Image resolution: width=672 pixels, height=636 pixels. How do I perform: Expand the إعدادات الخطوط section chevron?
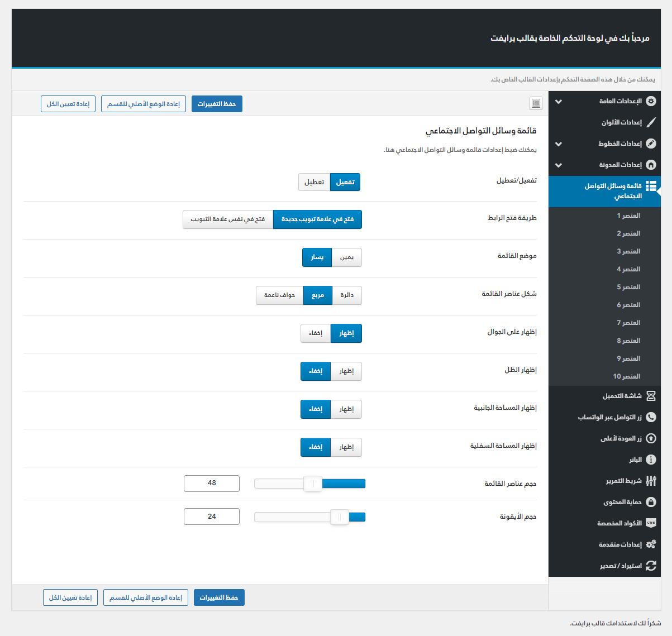click(558, 144)
